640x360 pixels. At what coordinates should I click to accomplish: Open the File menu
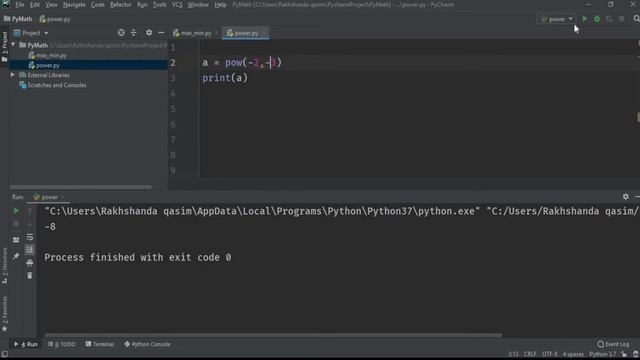click(20, 5)
